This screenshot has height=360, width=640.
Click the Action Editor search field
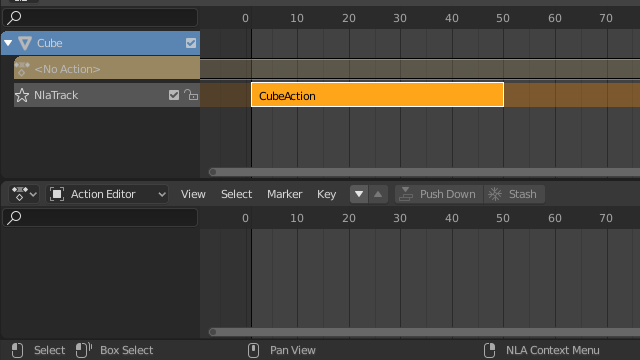coord(100,218)
